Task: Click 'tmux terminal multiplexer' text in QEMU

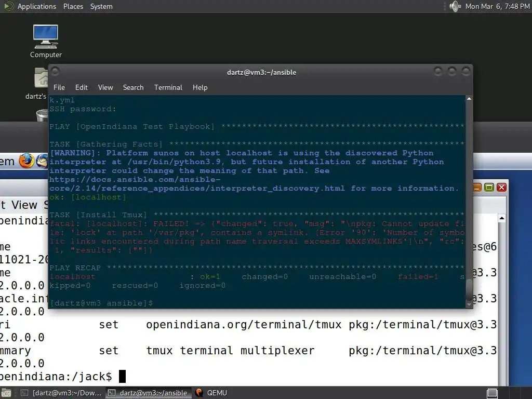Action: coord(230,351)
